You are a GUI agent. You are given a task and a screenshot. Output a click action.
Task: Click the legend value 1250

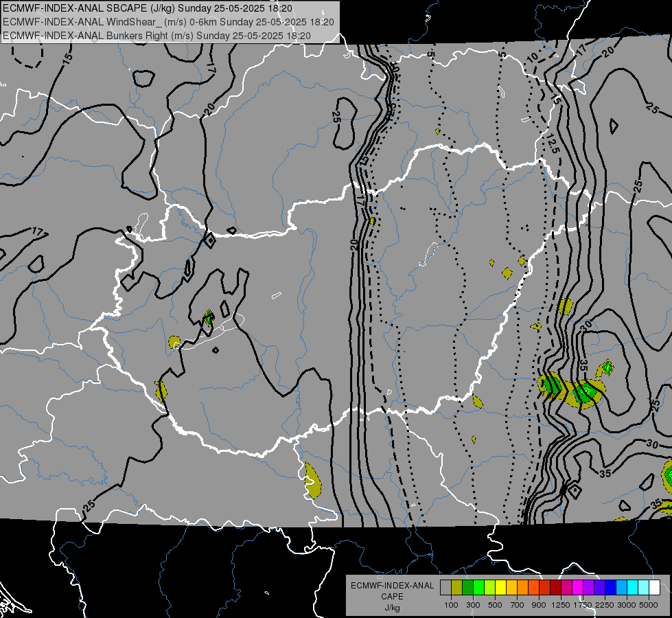tap(561, 605)
